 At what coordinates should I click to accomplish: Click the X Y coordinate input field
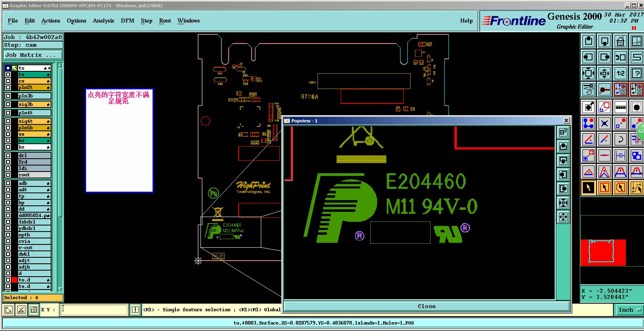tap(94, 310)
